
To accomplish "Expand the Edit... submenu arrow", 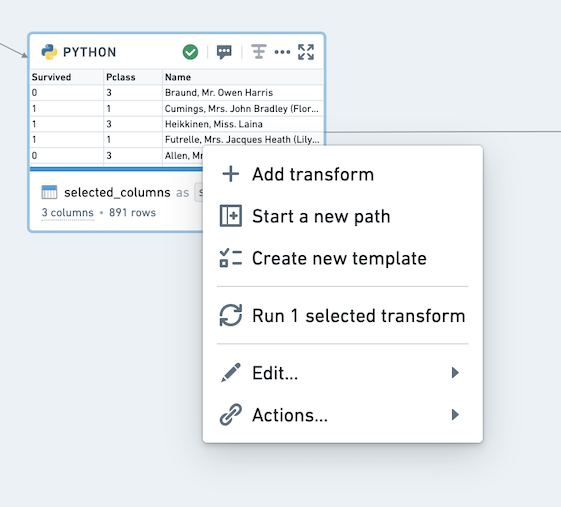I will coord(455,372).
